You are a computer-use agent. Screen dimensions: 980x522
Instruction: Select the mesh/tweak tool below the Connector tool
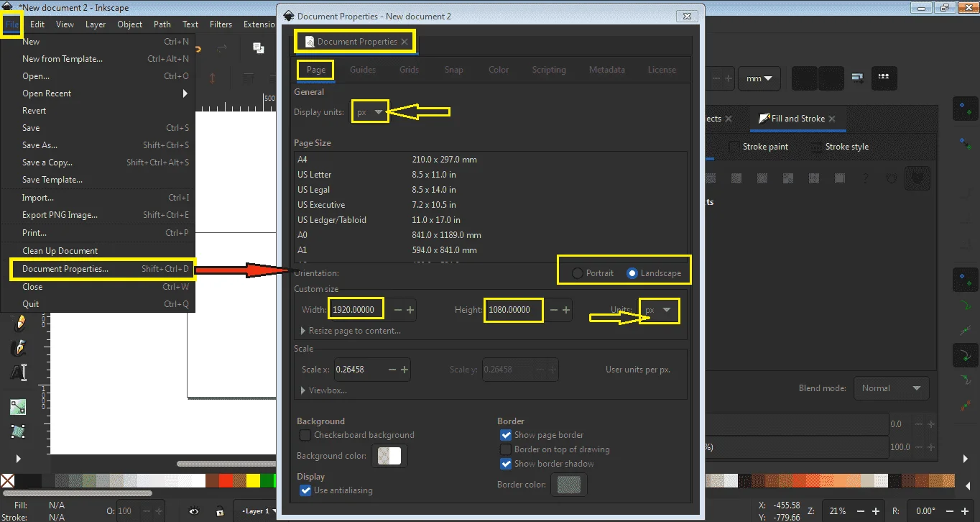coord(18,431)
